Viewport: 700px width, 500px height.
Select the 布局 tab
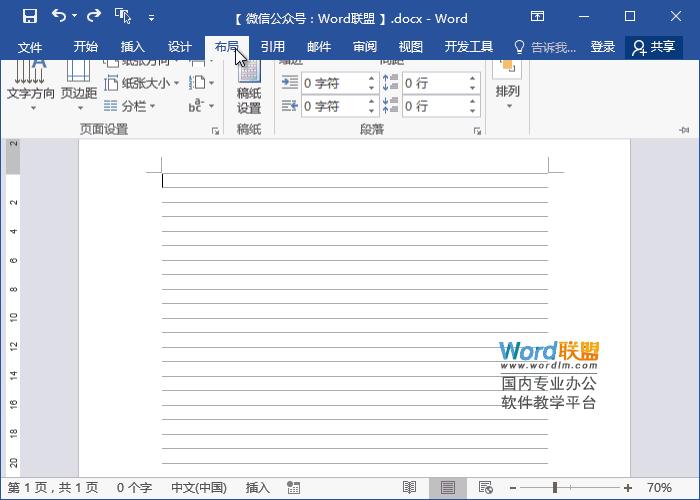tap(227, 47)
